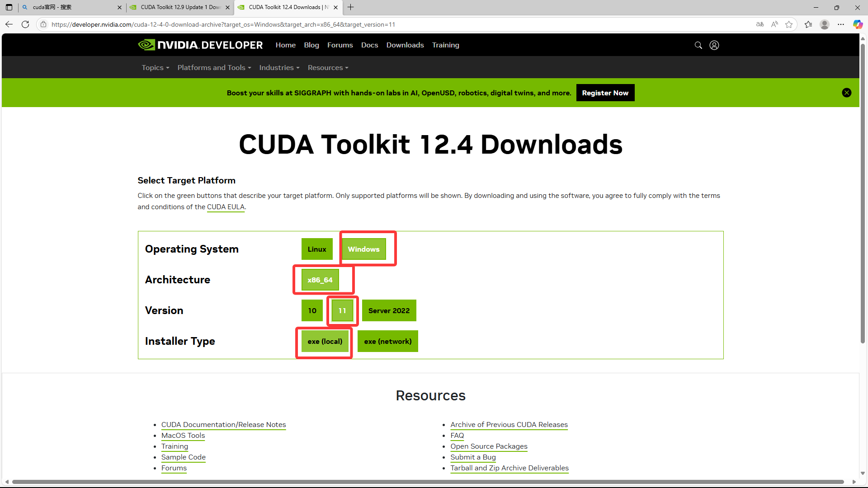
Task: Select Server 2022 version
Action: point(389,311)
